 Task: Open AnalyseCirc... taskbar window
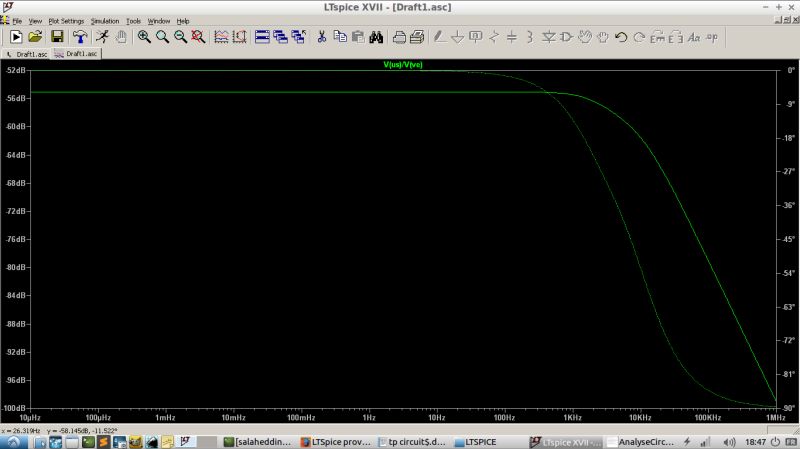(x=641, y=442)
